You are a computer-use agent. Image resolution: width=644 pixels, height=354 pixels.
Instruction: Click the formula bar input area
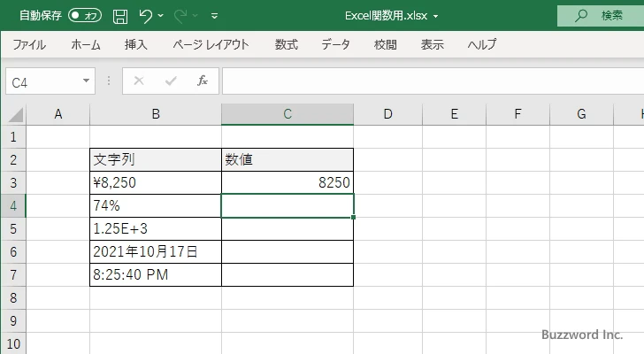pos(433,81)
